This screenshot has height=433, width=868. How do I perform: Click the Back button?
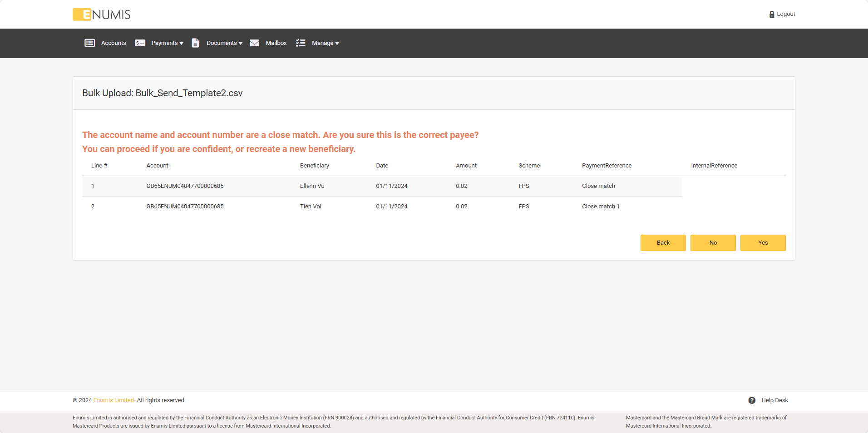(x=663, y=243)
